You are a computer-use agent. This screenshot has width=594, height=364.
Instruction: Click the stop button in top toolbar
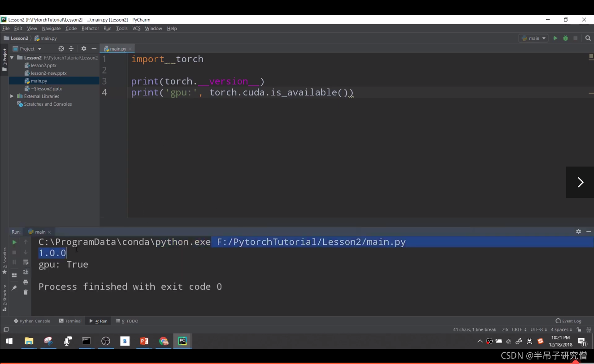tap(576, 38)
